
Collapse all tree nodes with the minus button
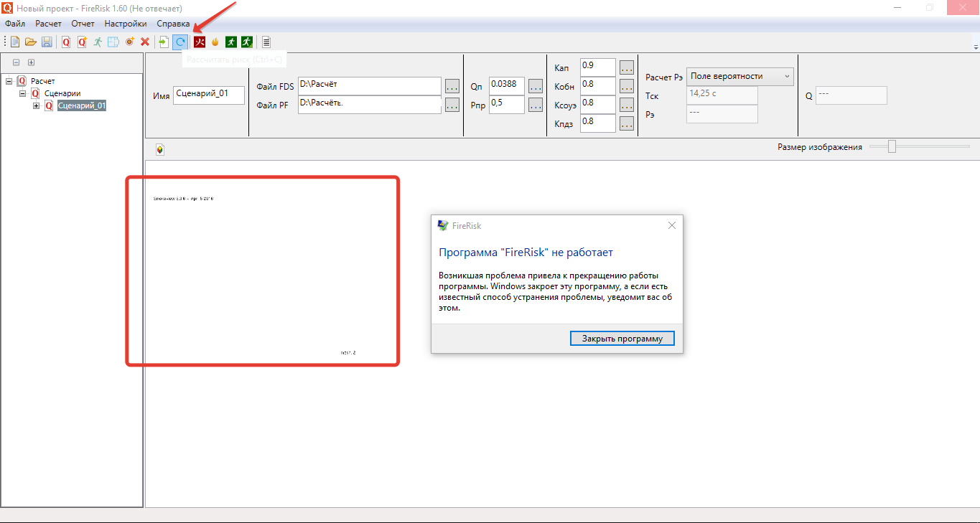17,62
